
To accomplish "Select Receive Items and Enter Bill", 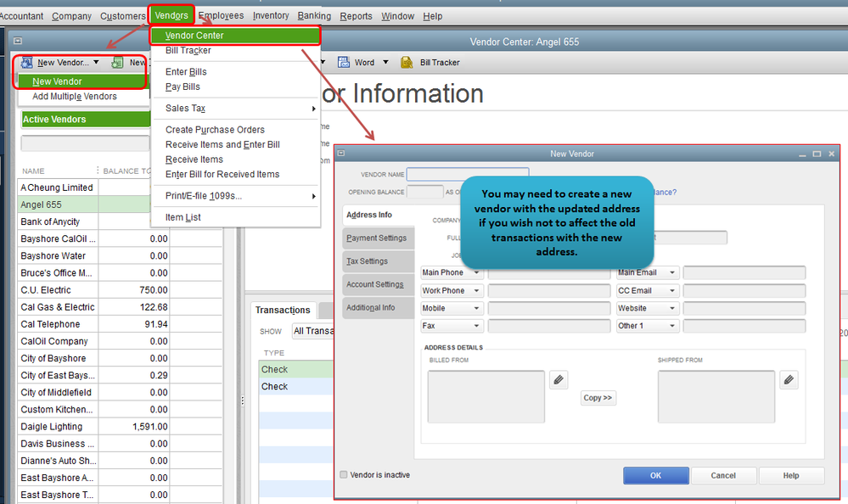I will coord(222,144).
